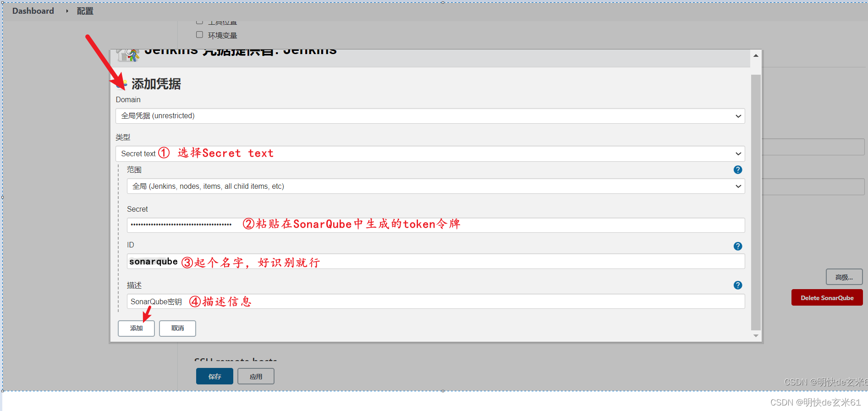Screen dimensions: 868x411
Task: Open help for the 范围 scope field
Action: pyautogui.click(x=737, y=170)
